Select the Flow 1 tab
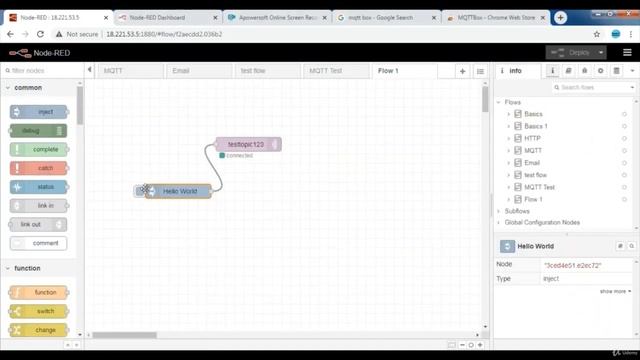 coord(405,71)
